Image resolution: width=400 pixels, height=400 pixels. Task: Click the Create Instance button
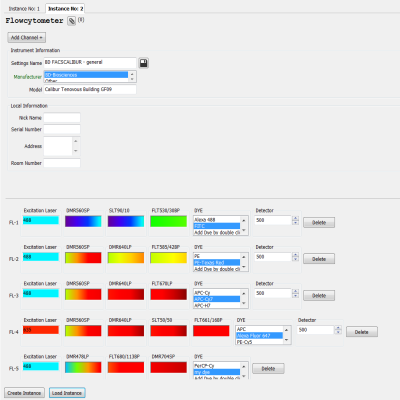[24, 393]
